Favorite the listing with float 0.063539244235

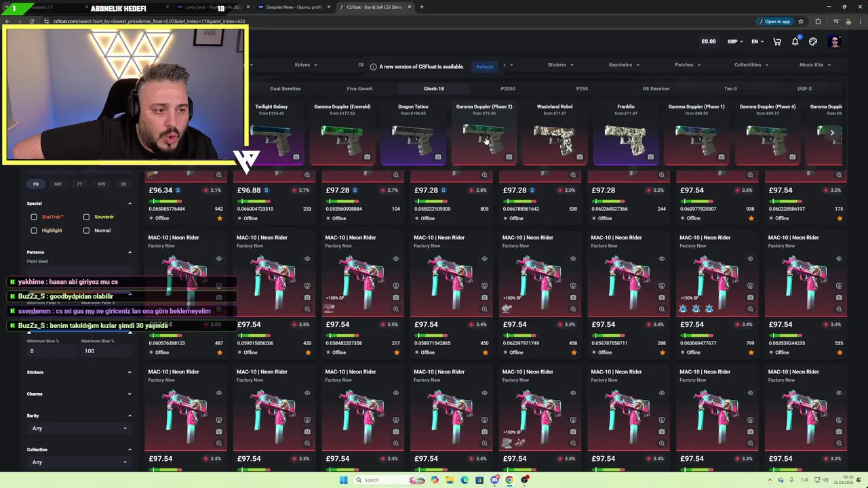(840, 352)
